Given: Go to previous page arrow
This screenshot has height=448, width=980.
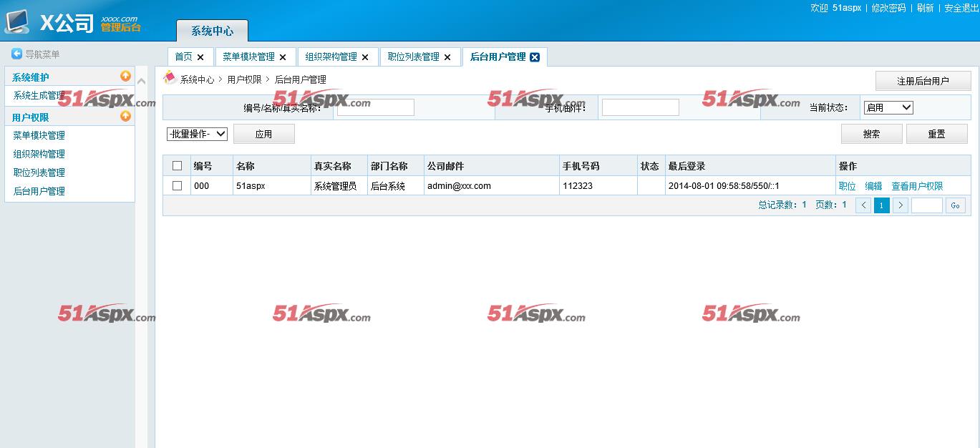Looking at the screenshot, I should tap(863, 205).
